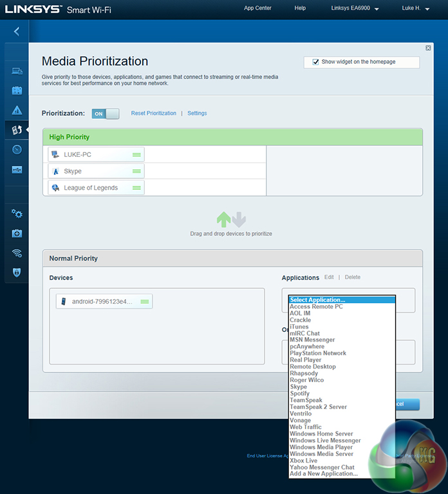Click the drag handle on LUKE-PC row
This screenshot has width=448, height=494.
tap(136, 154)
